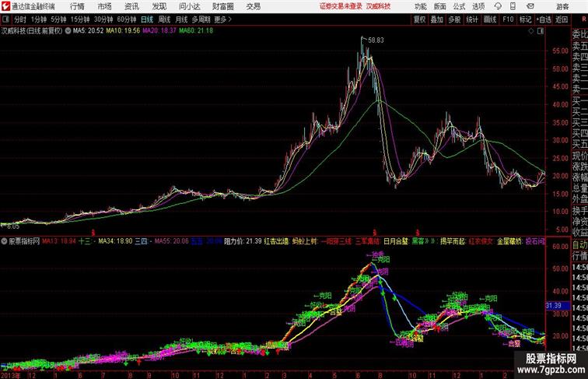Open the 市场 menu
The image size is (588, 379).
pos(104,6)
